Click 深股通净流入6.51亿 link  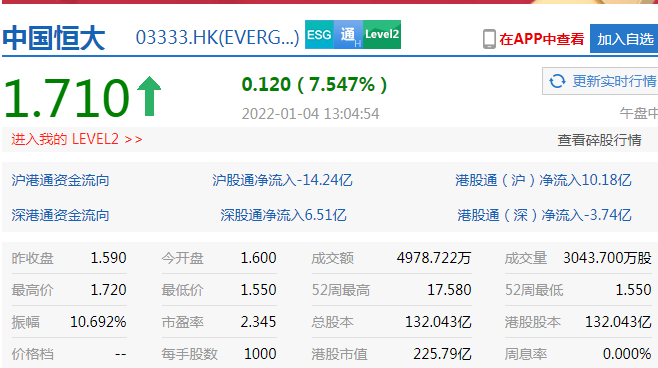pyautogui.click(x=283, y=215)
